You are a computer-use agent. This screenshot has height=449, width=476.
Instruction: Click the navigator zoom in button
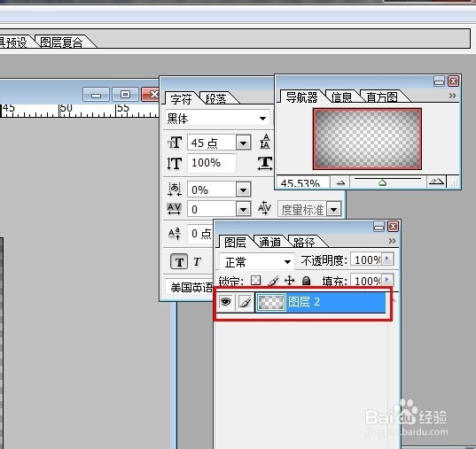436,182
